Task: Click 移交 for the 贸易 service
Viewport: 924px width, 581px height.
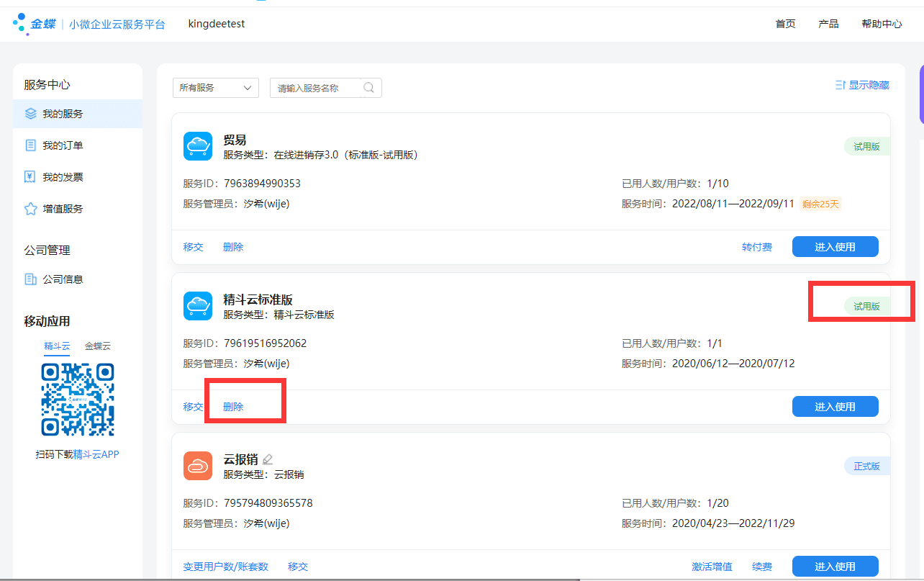Action: coord(194,247)
